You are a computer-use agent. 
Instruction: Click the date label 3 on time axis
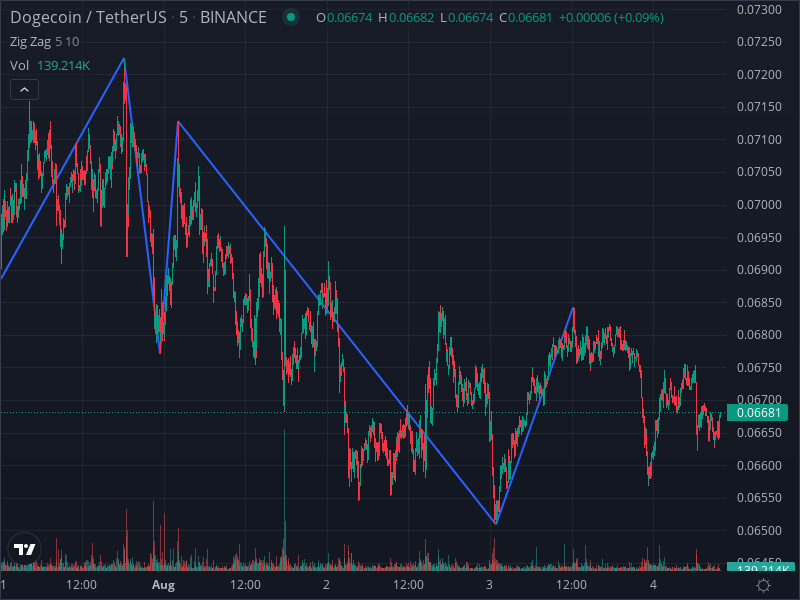490,585
